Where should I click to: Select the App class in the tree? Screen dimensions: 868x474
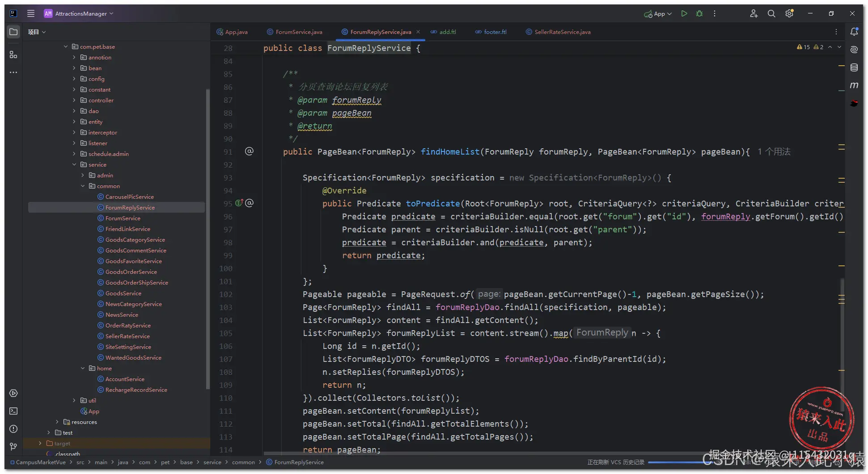pos(94,411)
